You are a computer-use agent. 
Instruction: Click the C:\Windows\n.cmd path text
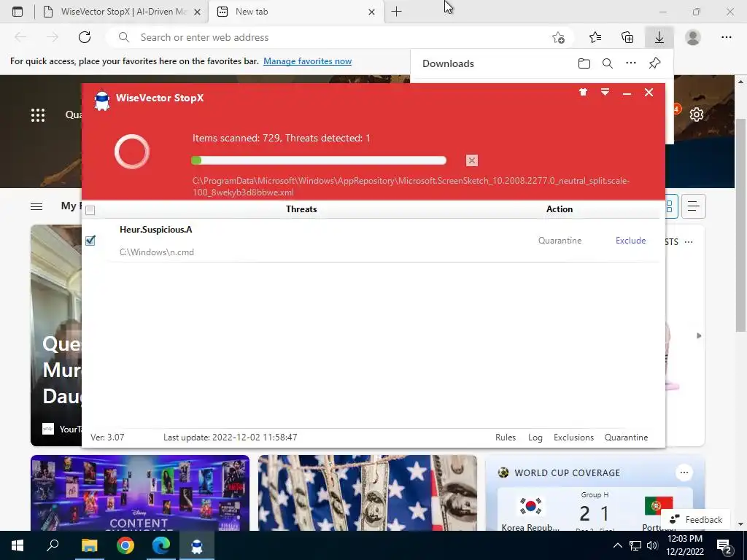click(x=157, y=252)
